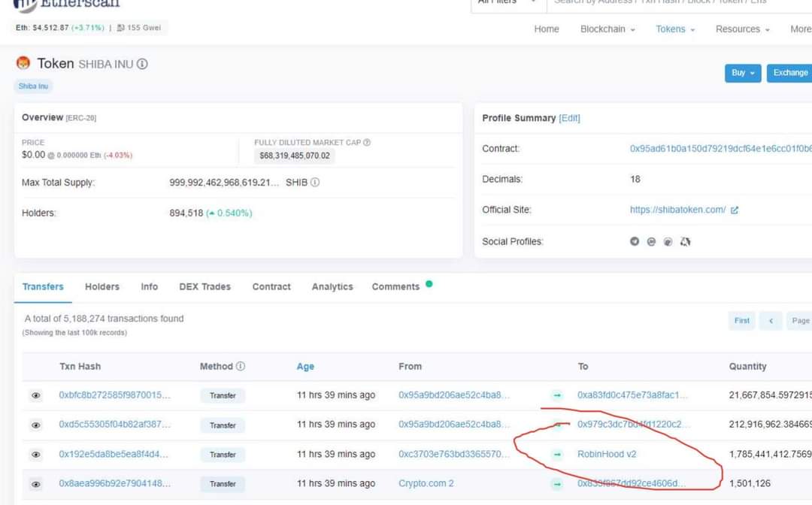Image resolution: width=812 pixels, height=505 pixels.
Task: Open the Resources dropdown menu
Action: click(741, 29)
